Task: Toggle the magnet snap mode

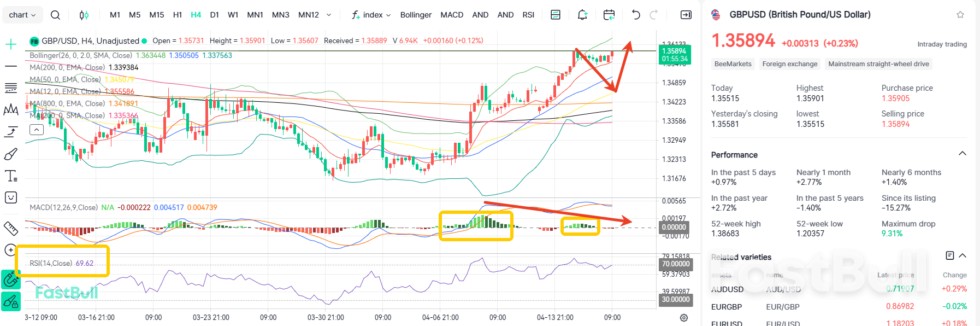Action: (11, 280)
